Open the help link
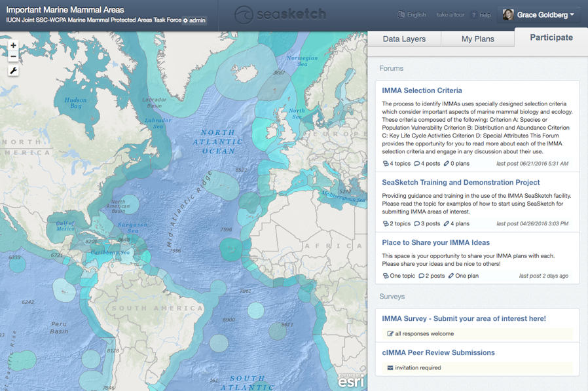The image size is (588, 391). point(485,15)
